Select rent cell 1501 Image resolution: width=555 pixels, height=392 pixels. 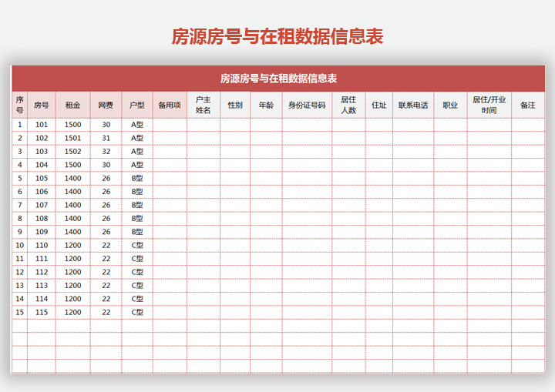coord(73,138)
